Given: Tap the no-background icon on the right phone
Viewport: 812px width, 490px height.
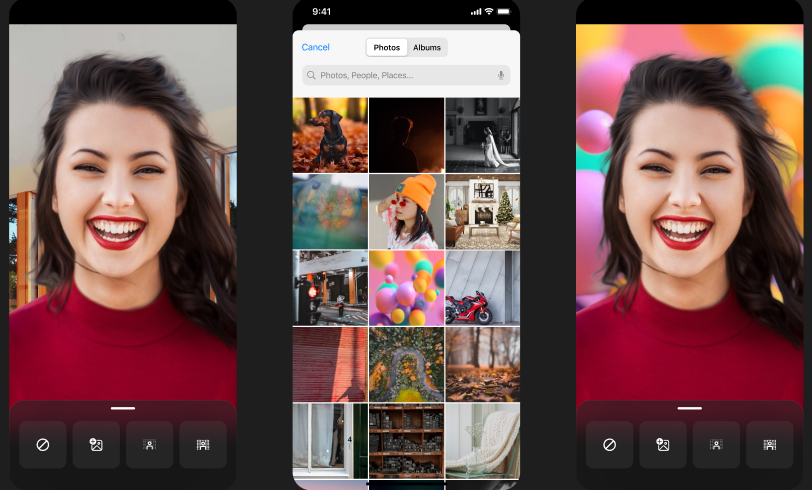Looking at the screenshot, I should [x=610, y=445].
